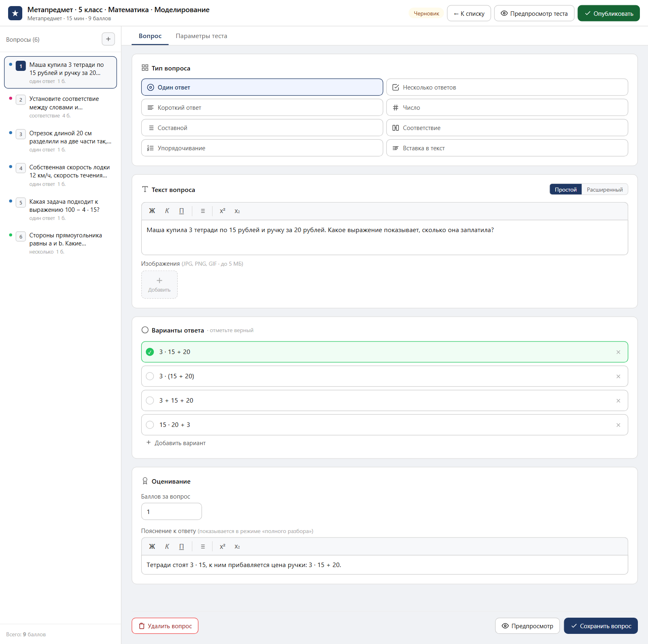Screen dimensions: 648x644
Task: Mark 3 · (15 + 20) as correct
Action: click(150, 376)
